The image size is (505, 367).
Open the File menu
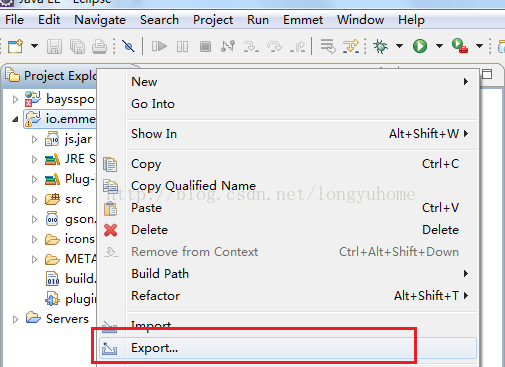pos(14,20)
